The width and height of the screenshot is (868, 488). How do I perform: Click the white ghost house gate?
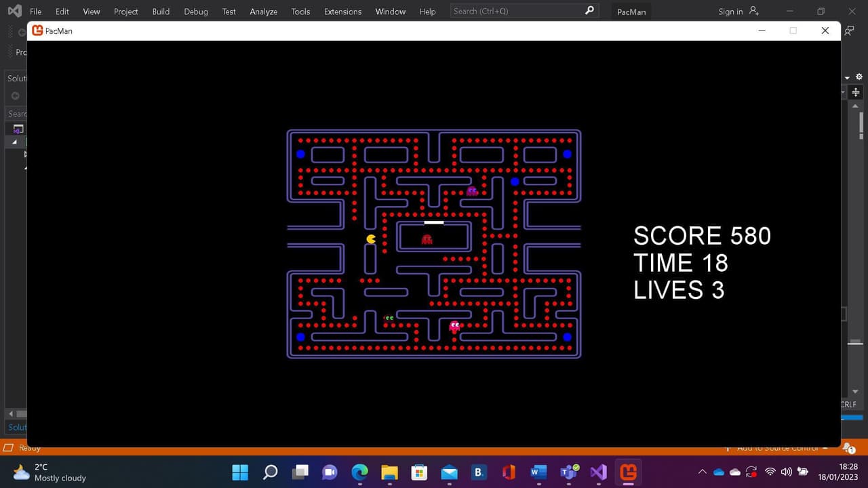(433, 222)
